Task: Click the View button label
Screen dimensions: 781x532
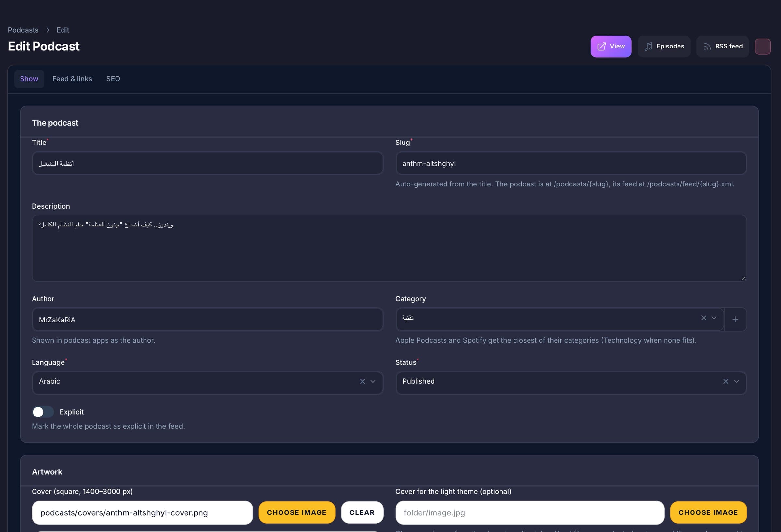Action: pyautogui.click(x=617, y=46)
